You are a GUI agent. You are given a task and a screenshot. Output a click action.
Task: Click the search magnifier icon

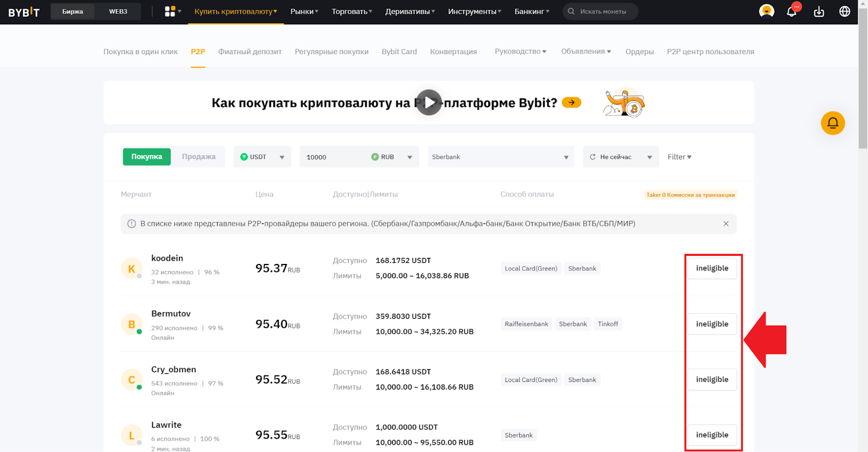point(571,11)
